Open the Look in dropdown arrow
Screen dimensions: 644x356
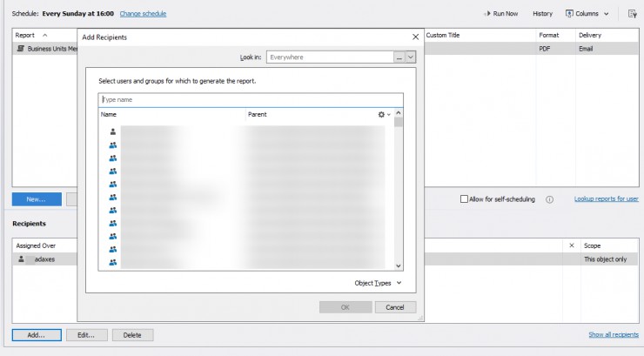(411, 57)
